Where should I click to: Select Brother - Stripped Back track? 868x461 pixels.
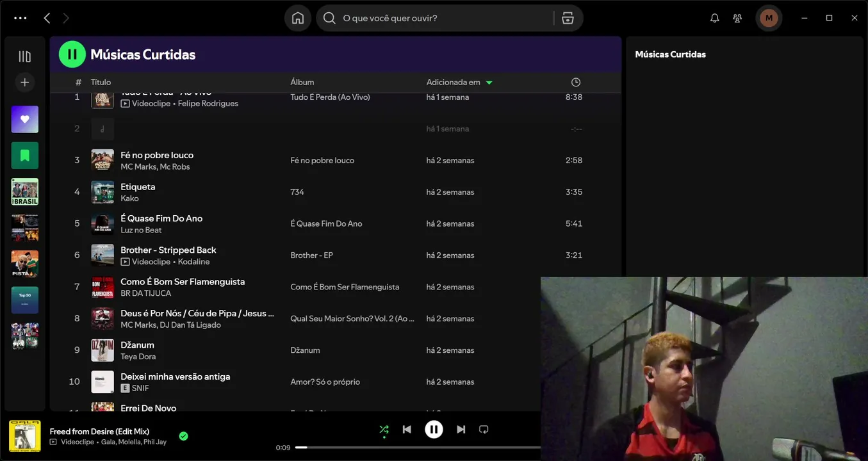click(x=168, y=250)
